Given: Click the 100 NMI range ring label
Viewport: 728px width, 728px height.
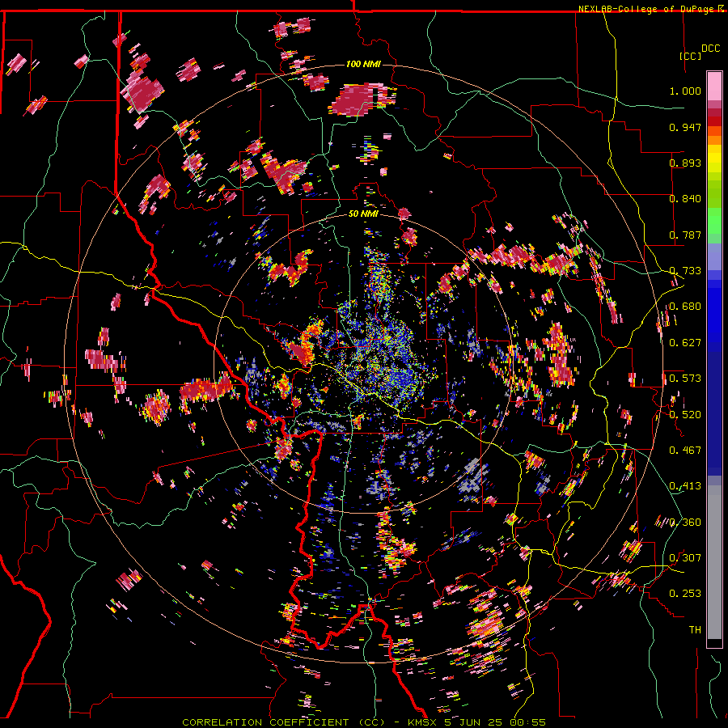Looking at the screenshot, I should (363, 64).
